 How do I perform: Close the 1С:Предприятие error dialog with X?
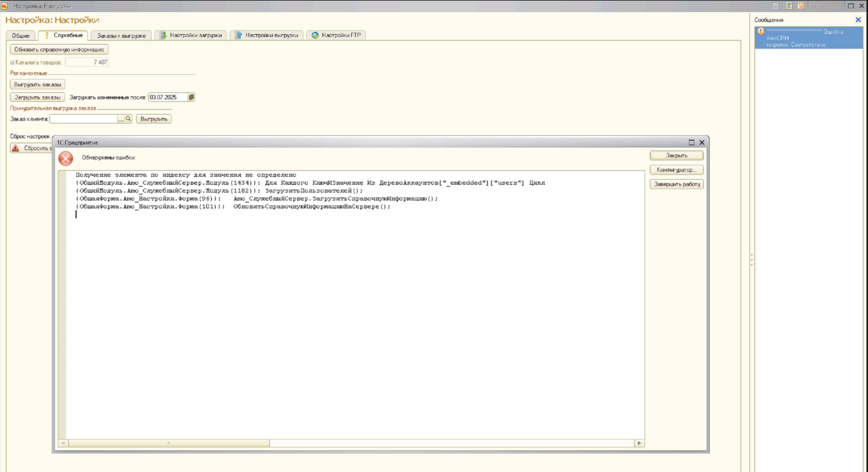(x=702, y=142)
